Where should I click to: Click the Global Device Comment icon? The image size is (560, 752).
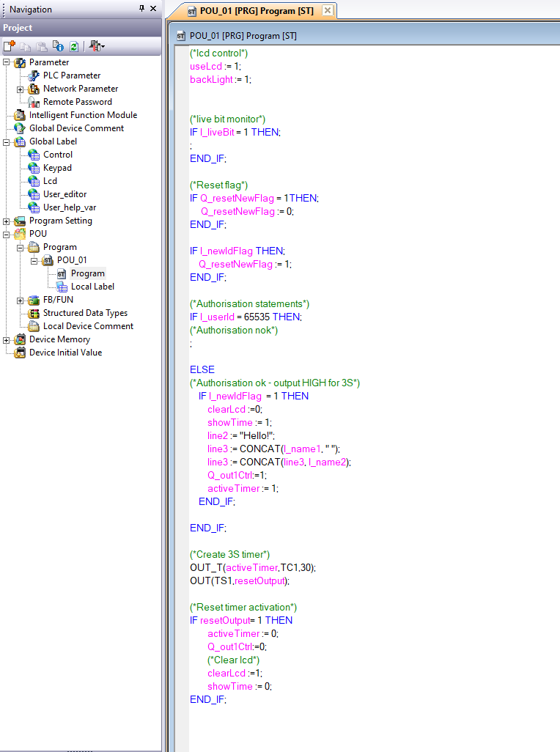click(20, 128)
